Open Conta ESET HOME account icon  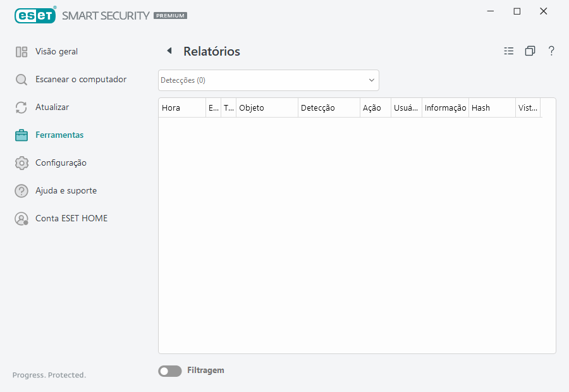click(21, 218)
